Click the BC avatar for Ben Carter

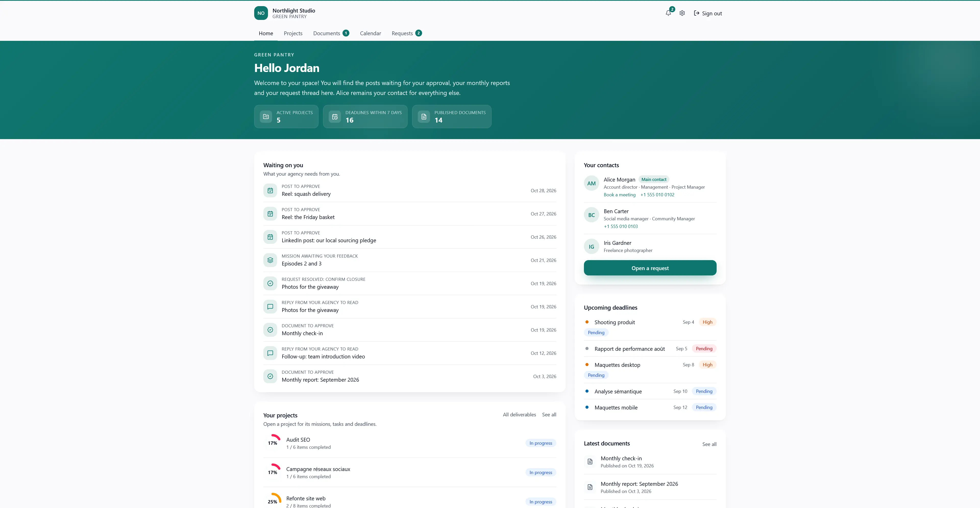tap(592, 215)
